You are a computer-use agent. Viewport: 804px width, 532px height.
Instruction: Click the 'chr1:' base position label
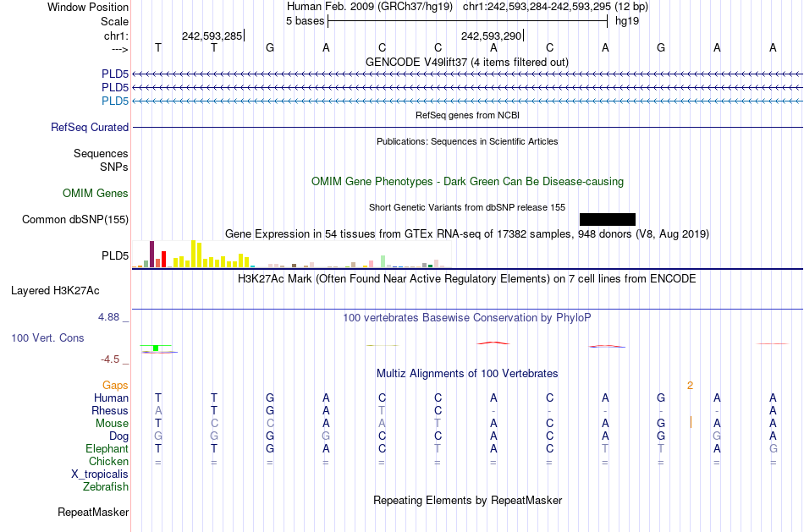pyautogui.click(x=116, y=36)
